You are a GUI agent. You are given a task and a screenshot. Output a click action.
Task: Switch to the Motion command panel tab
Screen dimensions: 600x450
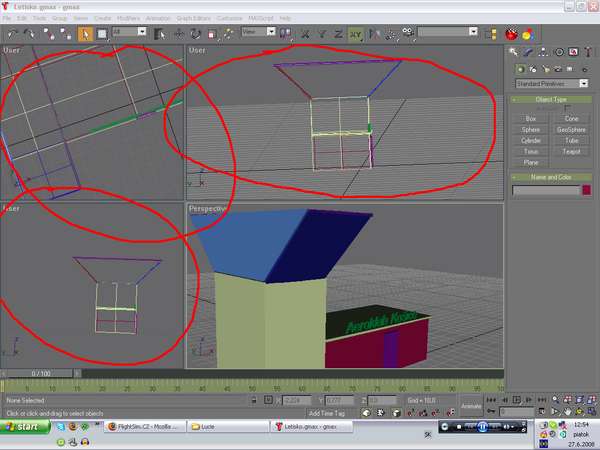[558, 52]
